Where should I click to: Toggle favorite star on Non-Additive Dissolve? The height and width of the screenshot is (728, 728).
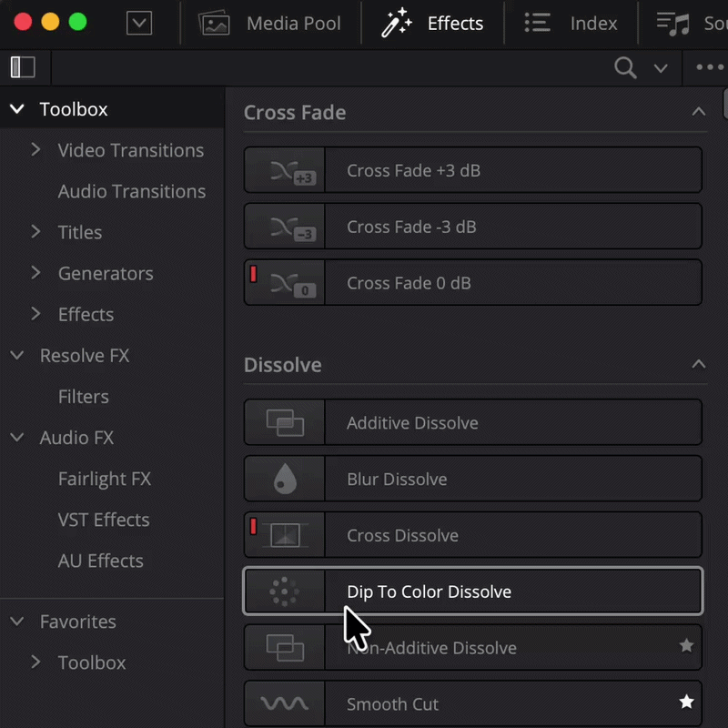tap(686, 645)
